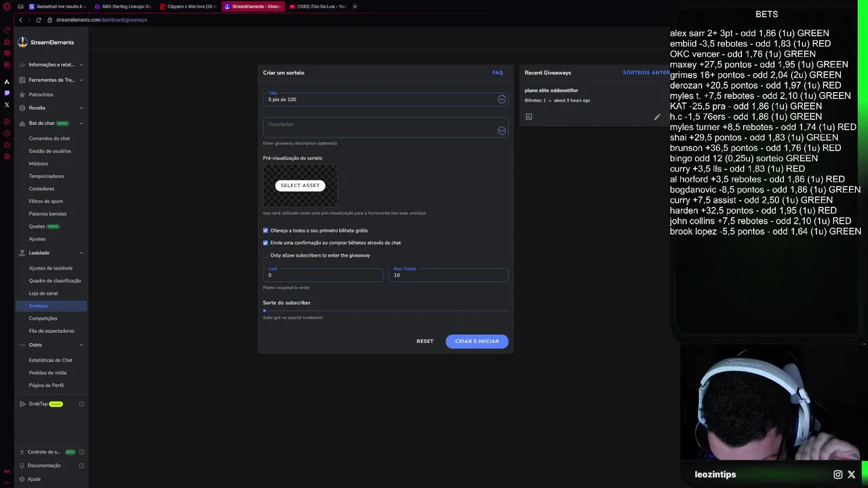Click the plano elite oddsnotifier giveaway title

pos(551,90)
